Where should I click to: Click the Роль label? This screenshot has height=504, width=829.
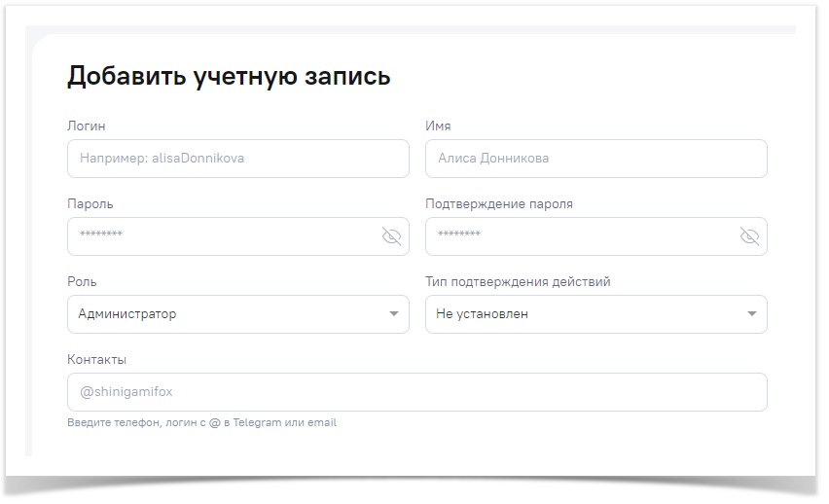[x=82, y=282]
